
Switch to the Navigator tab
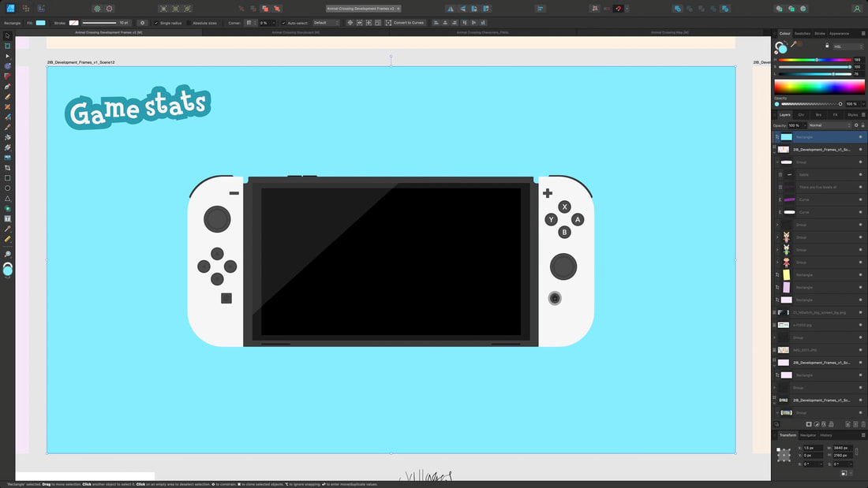click(x=808, y=435)
